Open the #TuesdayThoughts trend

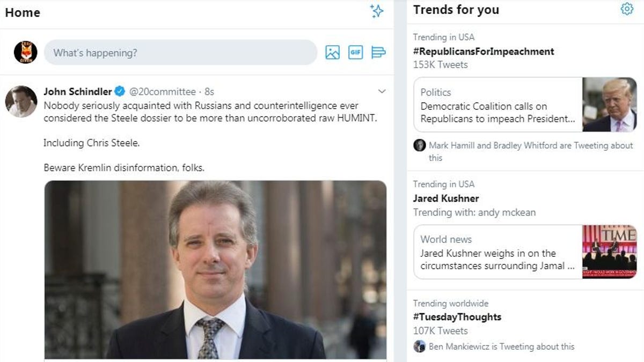[457, 317]
